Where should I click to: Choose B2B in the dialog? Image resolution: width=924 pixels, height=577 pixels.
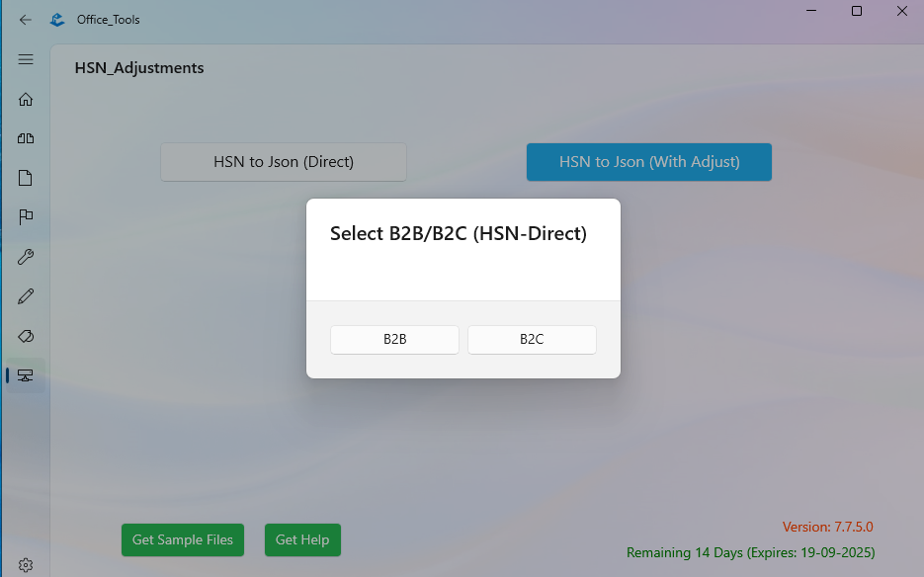pos(394,339)
